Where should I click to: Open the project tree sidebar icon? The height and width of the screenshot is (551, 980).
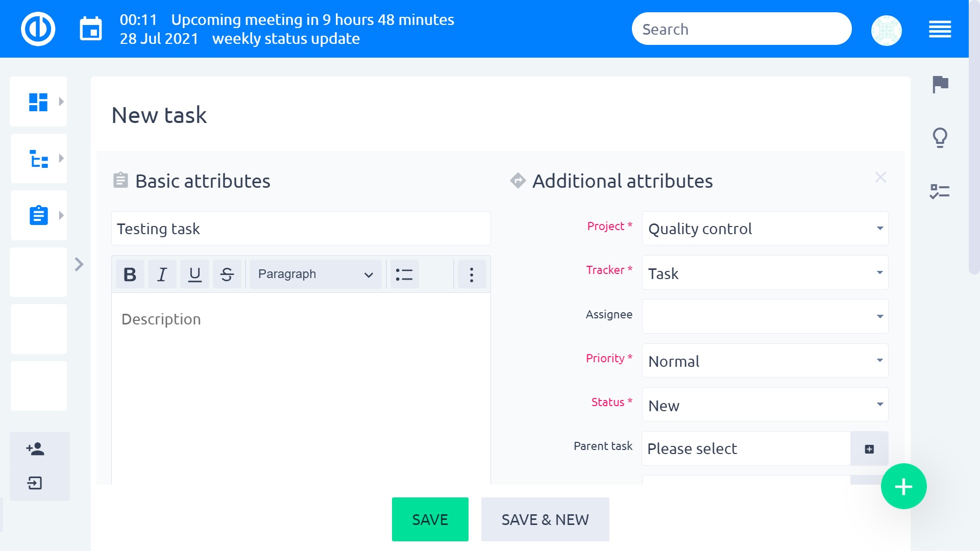pyautogui.click(x=38, y=159)
